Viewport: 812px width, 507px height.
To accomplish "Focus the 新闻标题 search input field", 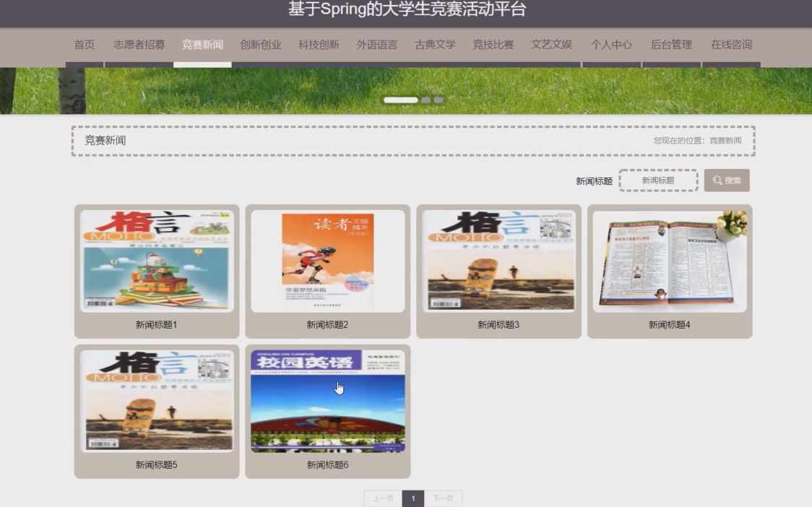I will 658,181.
